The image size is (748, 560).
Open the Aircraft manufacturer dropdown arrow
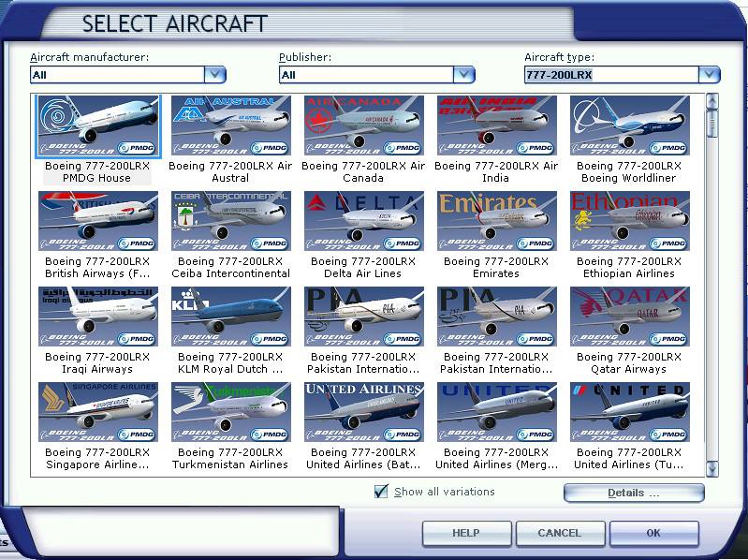pyautogui.click(x=214, y=74)
